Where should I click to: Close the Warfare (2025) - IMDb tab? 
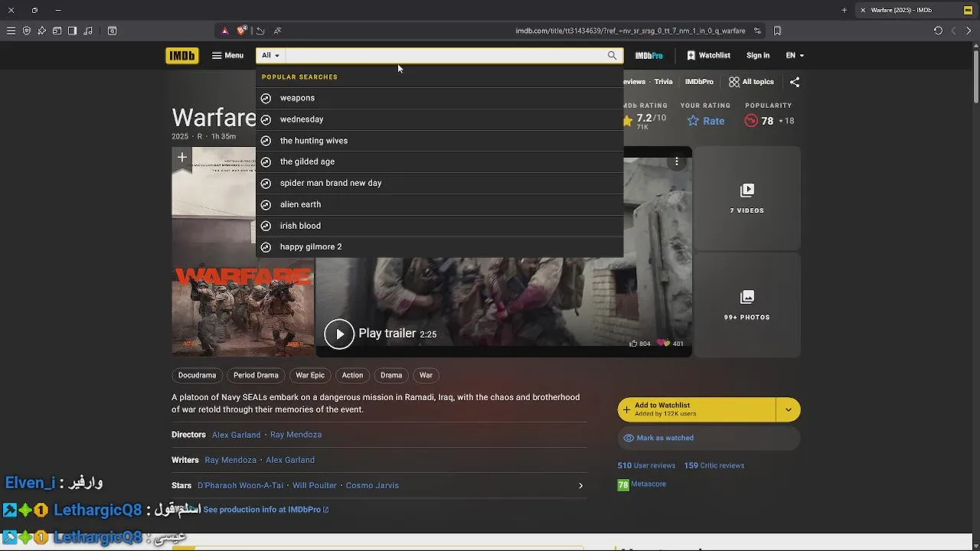tap(863, 10)
